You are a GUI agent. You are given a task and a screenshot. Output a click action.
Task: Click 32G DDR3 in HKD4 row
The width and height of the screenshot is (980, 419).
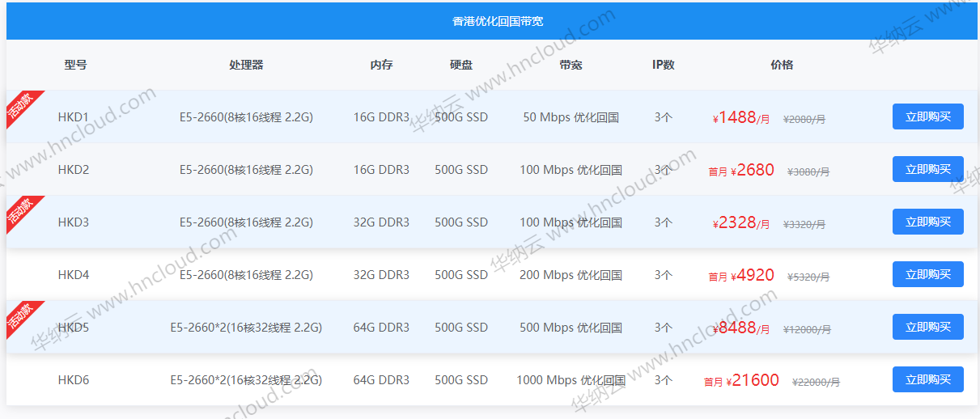(381, 275)
